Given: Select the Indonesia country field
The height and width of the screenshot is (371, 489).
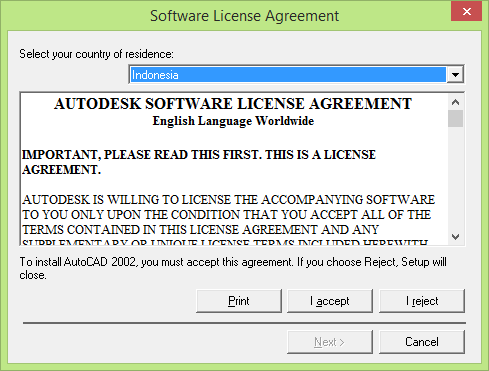Looking at the screenshot, I should 288,75.
